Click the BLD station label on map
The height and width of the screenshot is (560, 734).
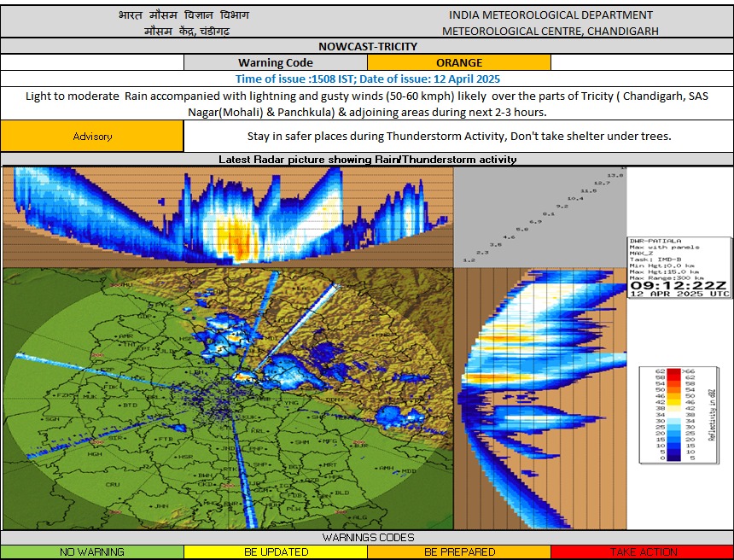[342, 493]
